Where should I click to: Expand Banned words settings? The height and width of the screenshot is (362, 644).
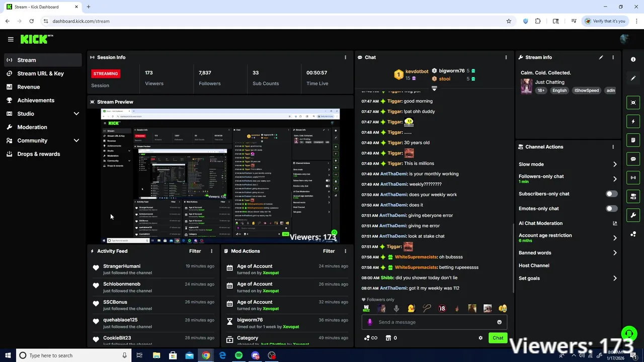tap(568, 252)
